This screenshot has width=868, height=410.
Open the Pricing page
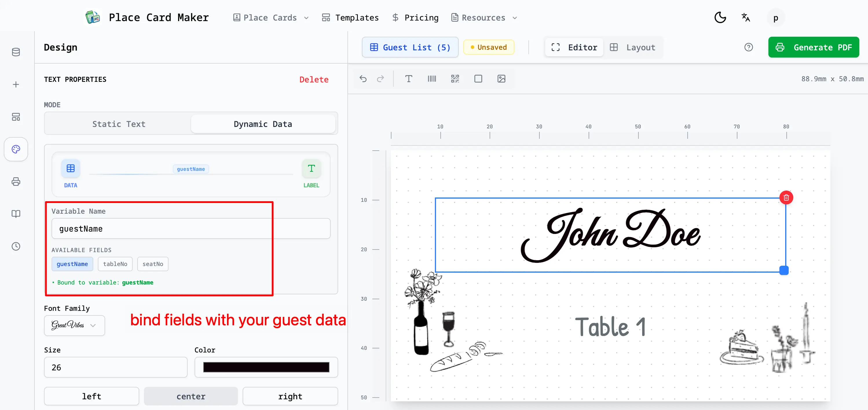click(x=415, y=18)
